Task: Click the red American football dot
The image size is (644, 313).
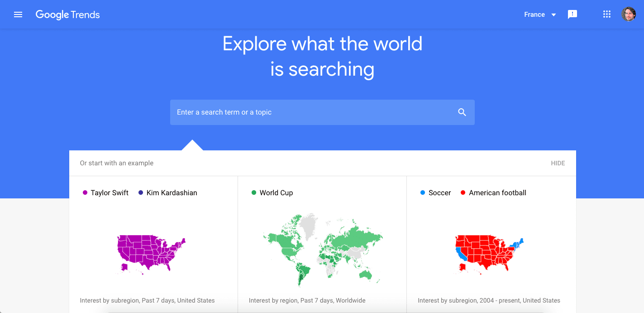Action: (x=463, y=193)
